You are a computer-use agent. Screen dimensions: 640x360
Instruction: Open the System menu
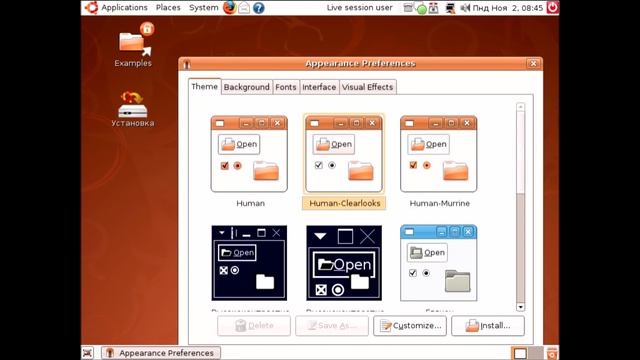pyautogui.click(x=203, y=7)
